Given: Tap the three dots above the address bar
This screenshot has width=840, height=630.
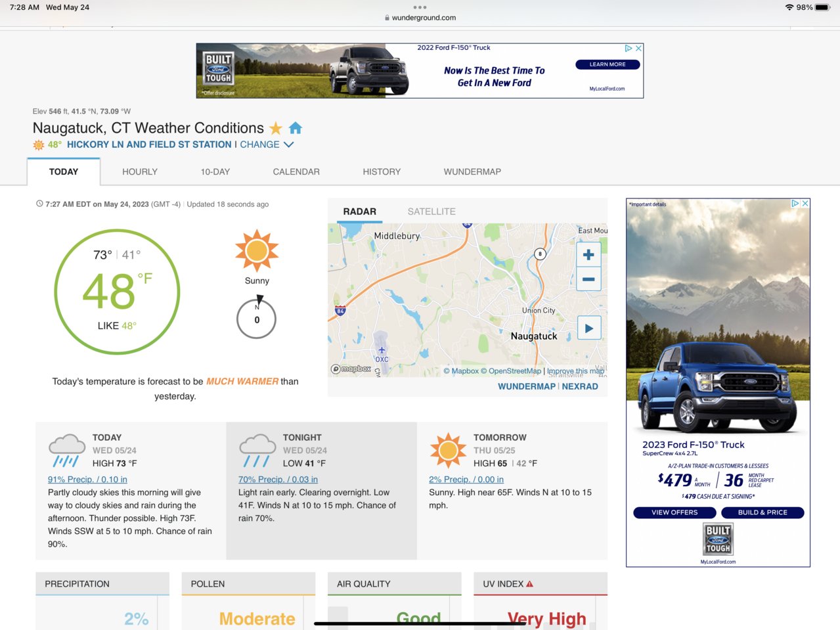Looking at the screenshot, I should coord(420,8).
